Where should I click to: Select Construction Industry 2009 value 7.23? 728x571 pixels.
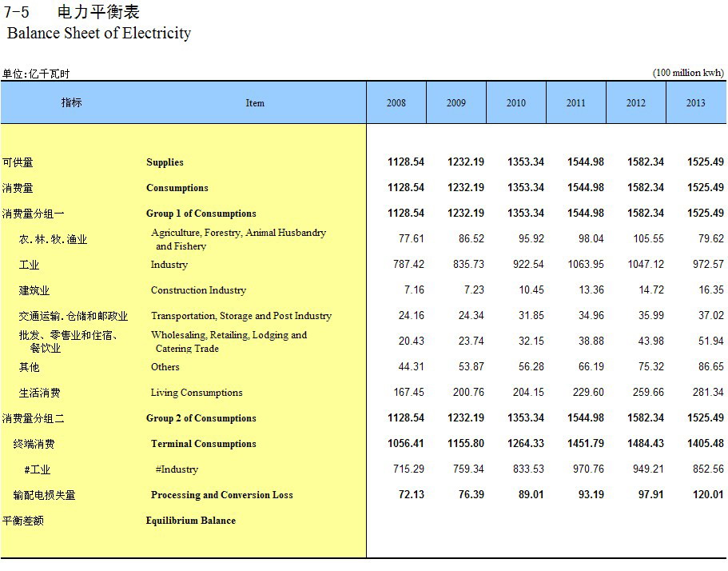(x=474, y=289)
